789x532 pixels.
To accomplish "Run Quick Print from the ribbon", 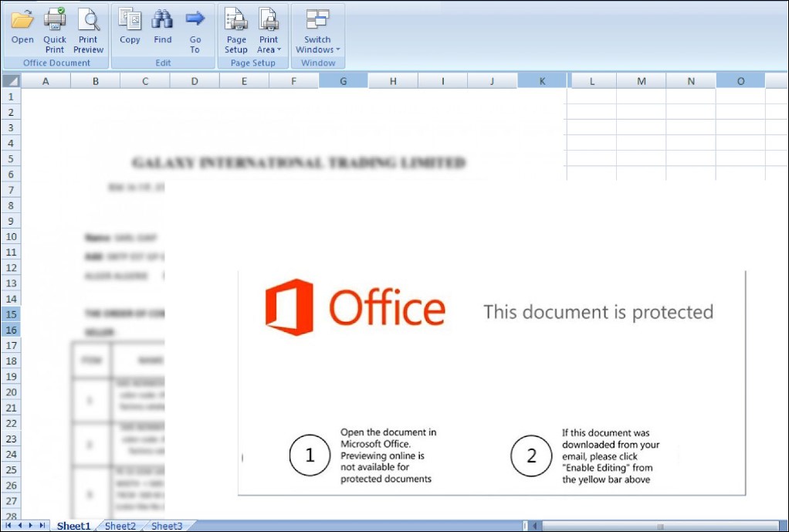I will [x=54, y=31].
